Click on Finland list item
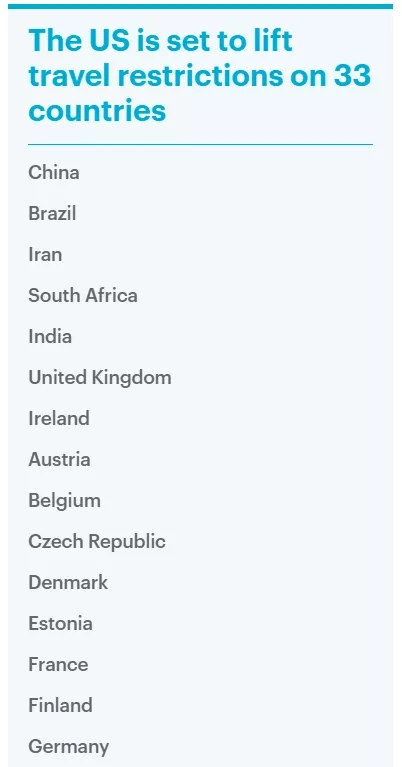The height and width of the screenshot is (767, 402). pos(60,705)
